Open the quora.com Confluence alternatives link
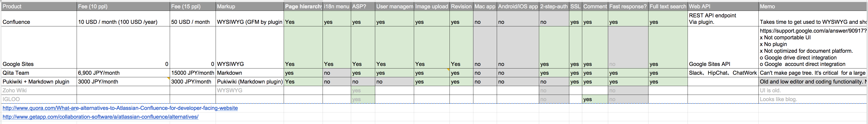 pos(120,108)
